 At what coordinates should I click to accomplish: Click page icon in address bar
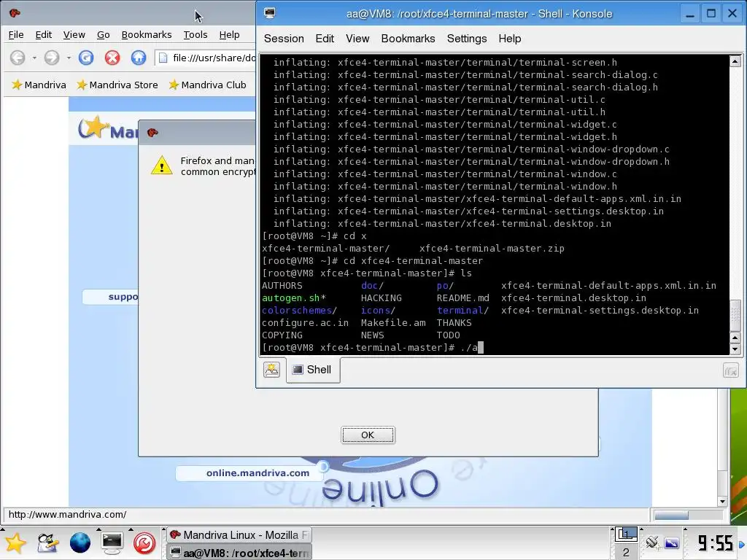[163, 58]
